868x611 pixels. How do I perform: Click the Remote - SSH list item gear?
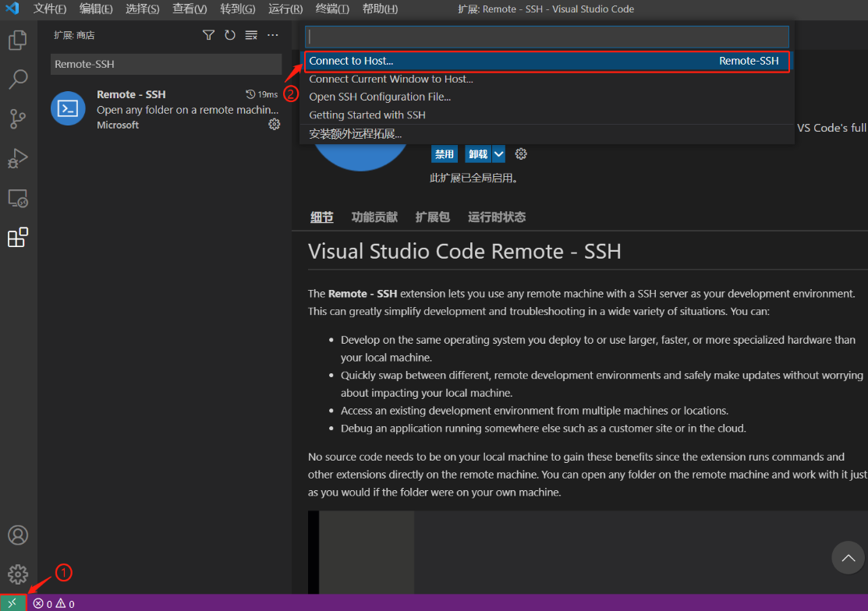(x=274, y=125)
